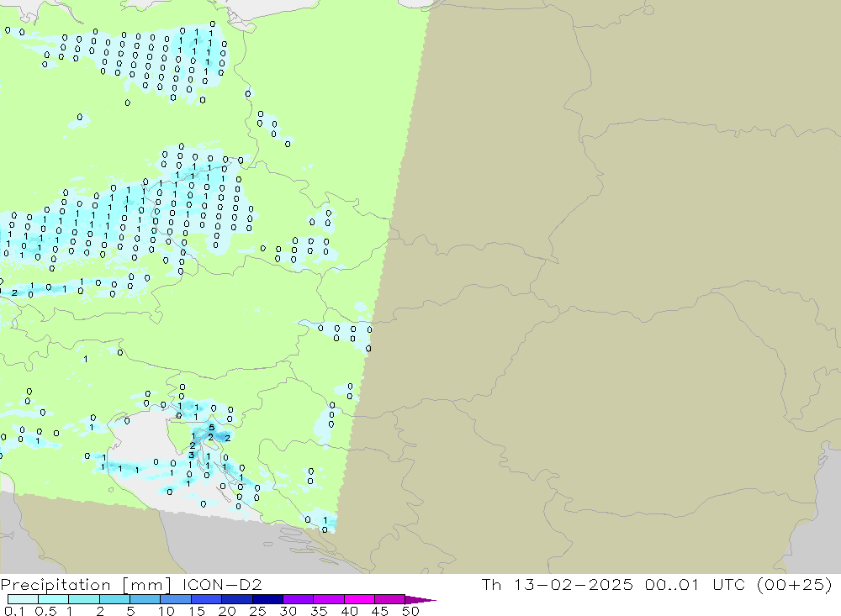Click legend tick label '25'
Screen dimensions: 841x616
pos(257,611)
